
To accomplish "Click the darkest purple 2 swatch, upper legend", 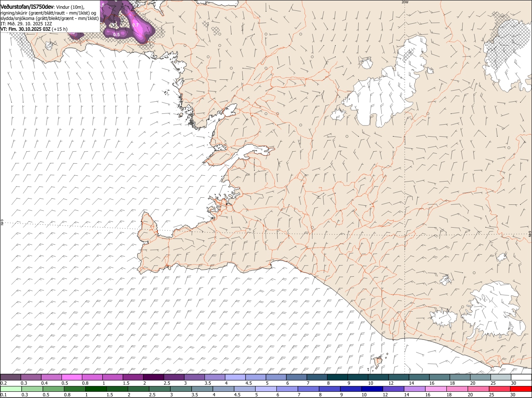I will (x=153, y=377).
